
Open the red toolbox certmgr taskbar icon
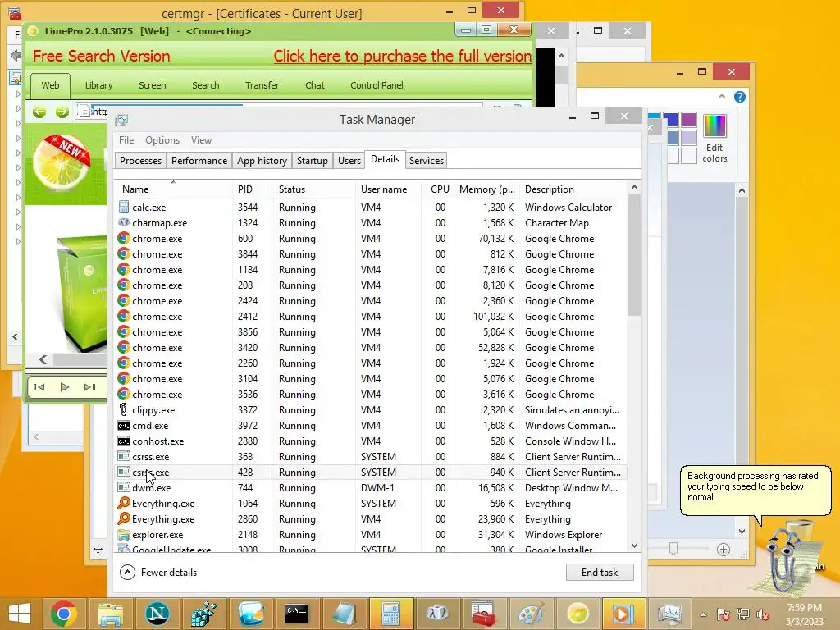[x=484, y=614]
